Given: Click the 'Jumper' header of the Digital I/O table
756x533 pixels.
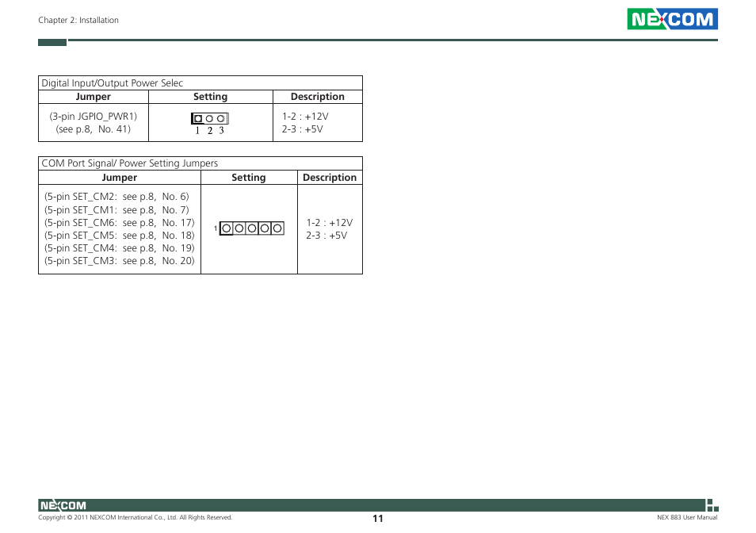Looking at the screenshot, I should (93, 97).
